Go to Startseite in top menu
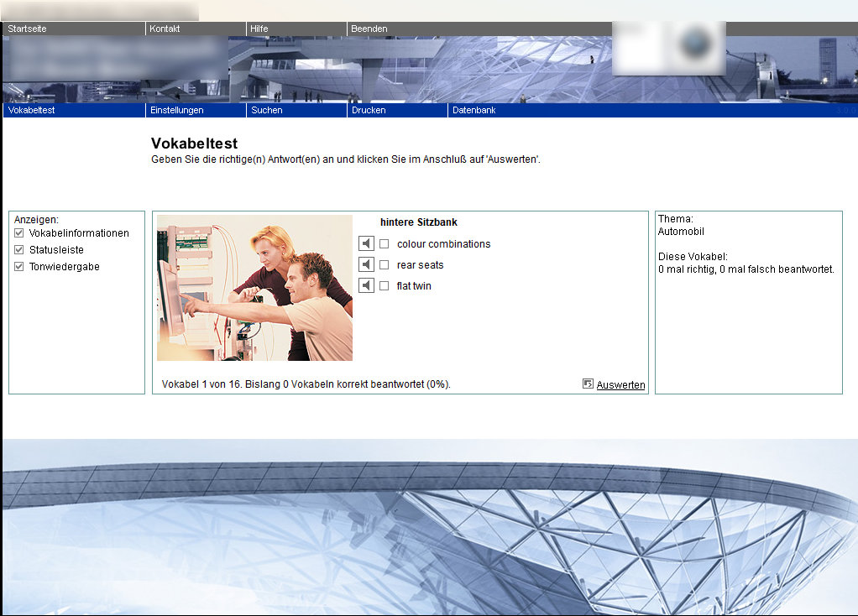This screenshot has height=616, width=858. (27, 29)
